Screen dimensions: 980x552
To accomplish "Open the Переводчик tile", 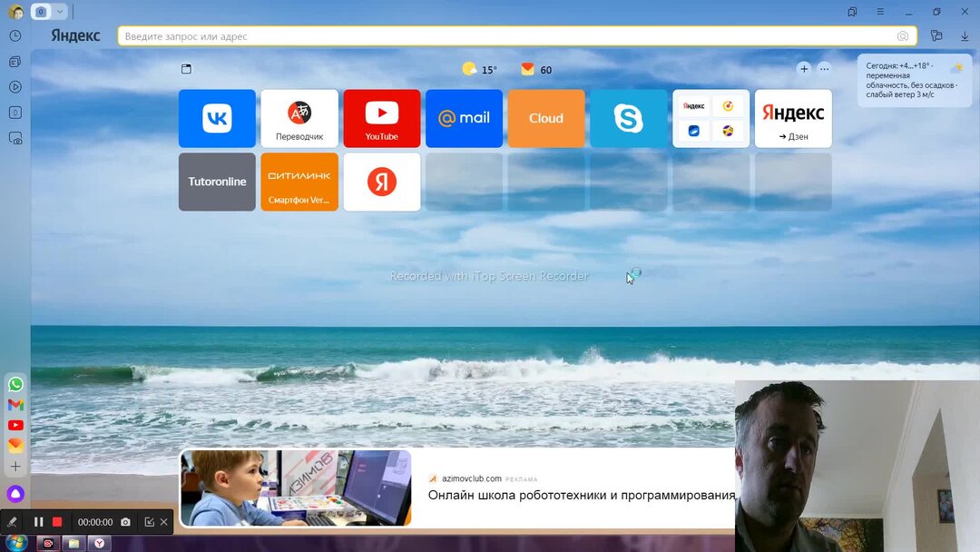I will [x=299, y=118].
